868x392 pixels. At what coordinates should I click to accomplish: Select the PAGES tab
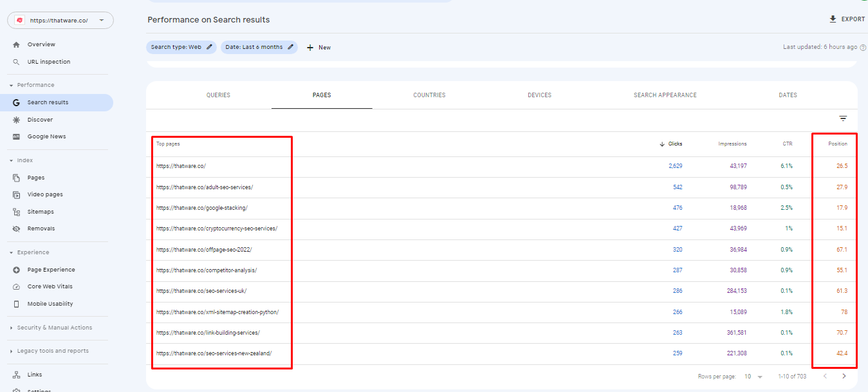[322, 95]
